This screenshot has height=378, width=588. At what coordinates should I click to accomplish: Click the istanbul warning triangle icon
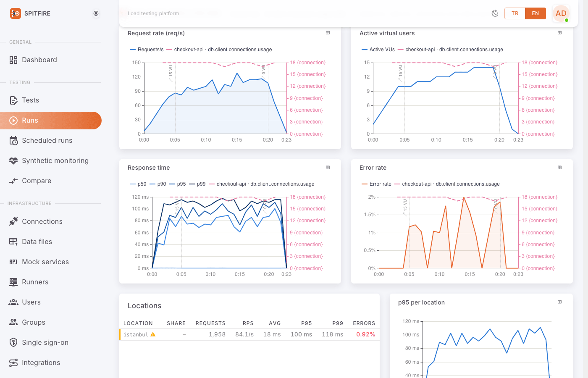tap(153, 334)
